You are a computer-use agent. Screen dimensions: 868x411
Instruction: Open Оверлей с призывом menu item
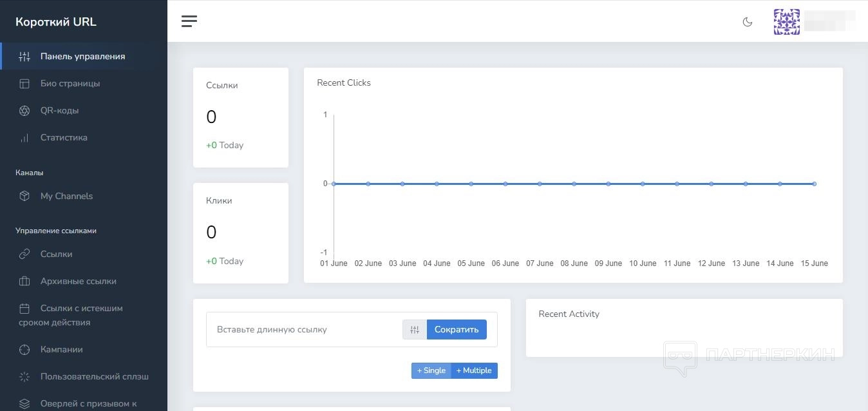coord(88,404)
